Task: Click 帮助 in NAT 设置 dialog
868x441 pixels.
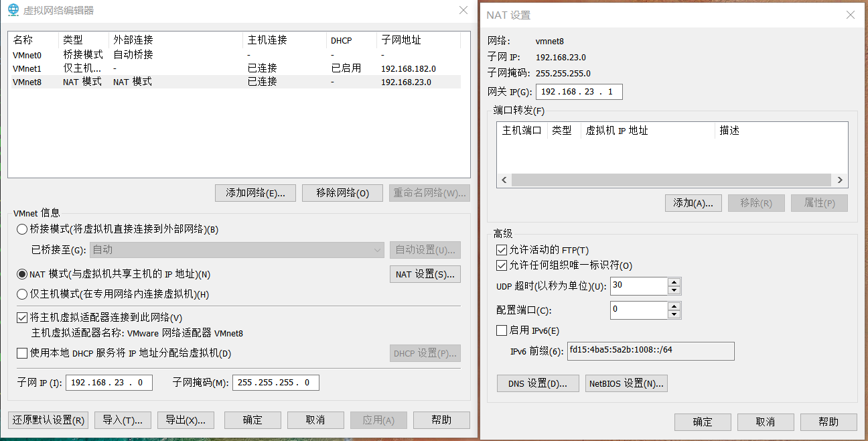Action: coord(828,422)
